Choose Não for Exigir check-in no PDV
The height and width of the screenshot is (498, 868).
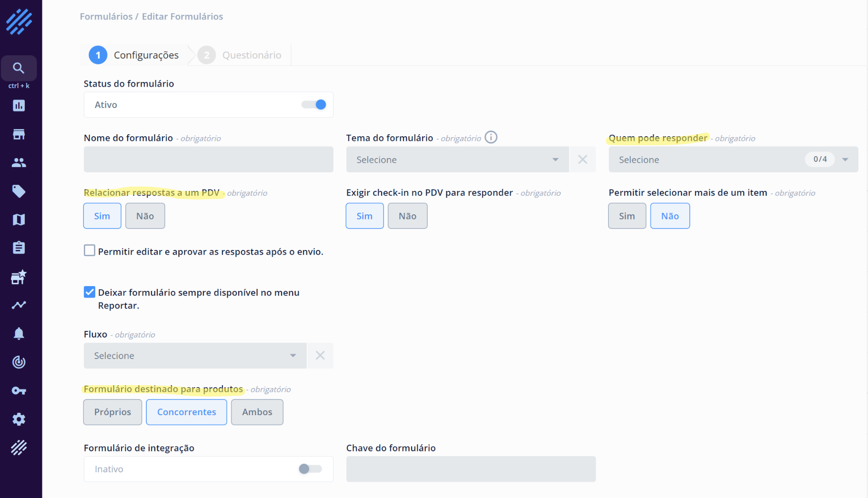click(x=407, y=216)
